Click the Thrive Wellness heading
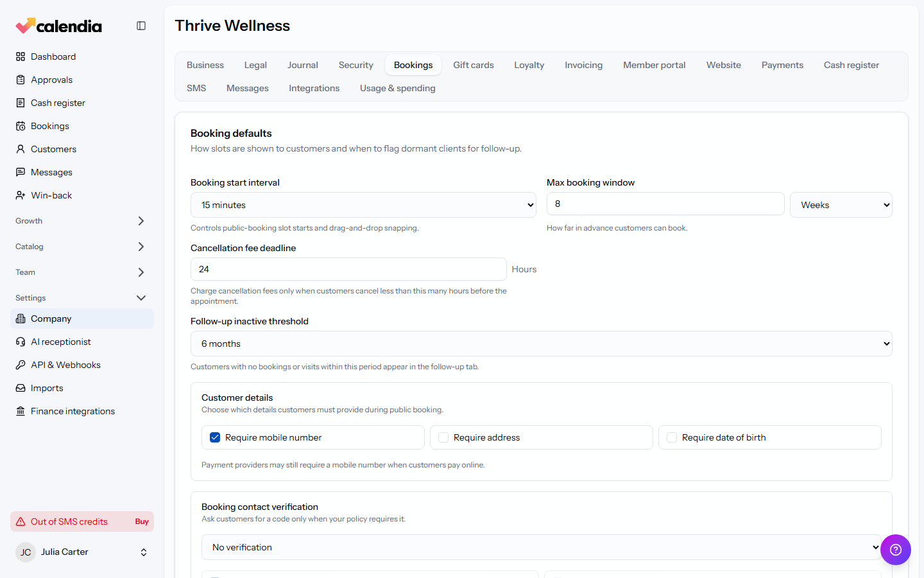 [x=232, y=26]
